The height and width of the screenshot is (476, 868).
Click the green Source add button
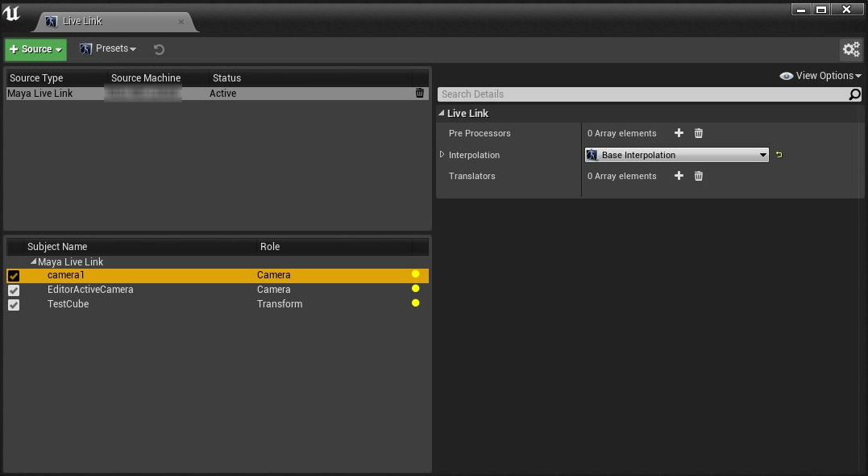[36, 49]
